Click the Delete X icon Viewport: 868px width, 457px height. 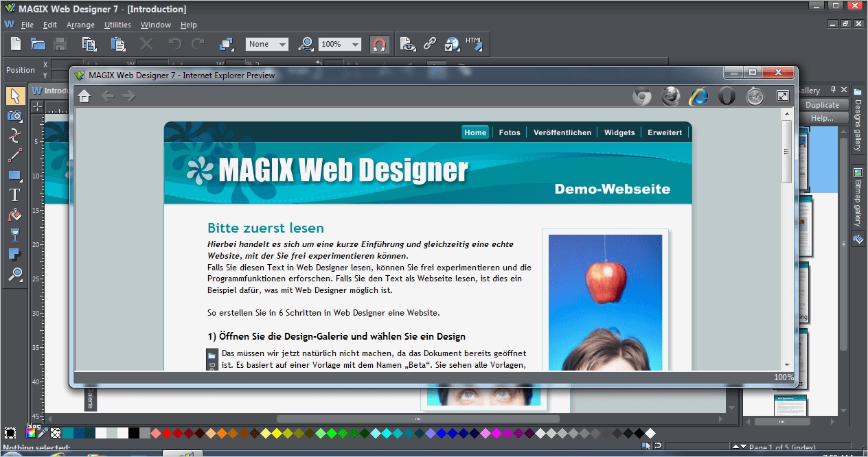click(x=146, y=44)
